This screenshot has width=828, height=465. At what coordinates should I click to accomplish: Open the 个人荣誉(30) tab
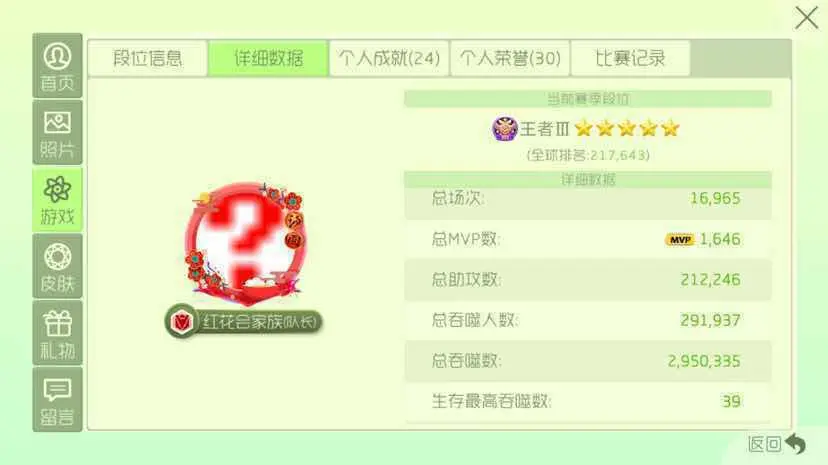[x=510, y=58]
